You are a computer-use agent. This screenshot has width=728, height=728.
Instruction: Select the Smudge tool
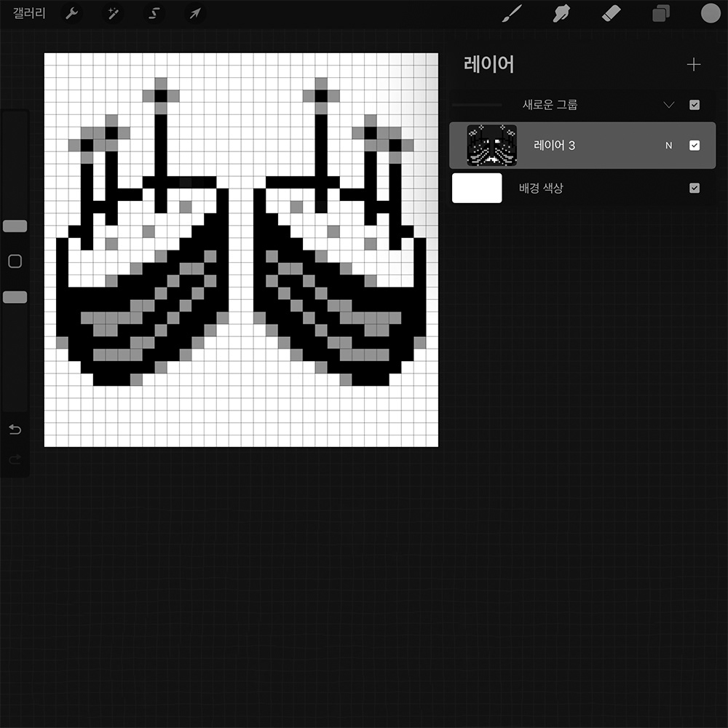561,13
